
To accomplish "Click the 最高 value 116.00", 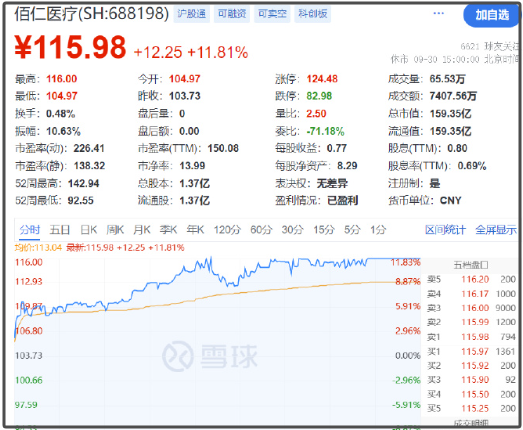I will (x=62, y=79).
